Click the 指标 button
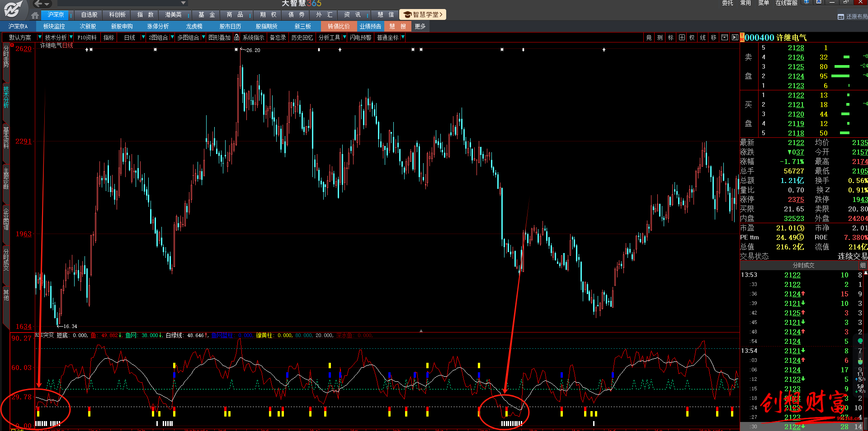Viewport: 868px width, 431px height. (x=108, y=37)
